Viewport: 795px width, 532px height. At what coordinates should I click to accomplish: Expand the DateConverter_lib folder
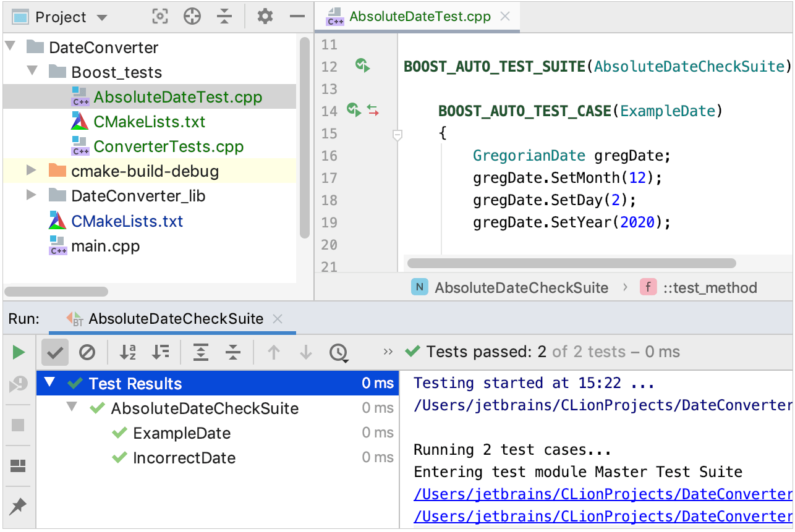(x=32, y=196)
